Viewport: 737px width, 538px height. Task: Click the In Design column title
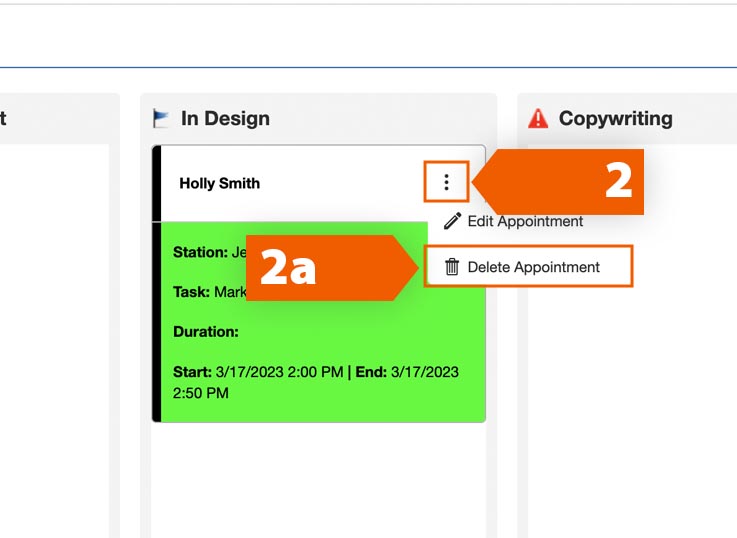pos(225,118)
